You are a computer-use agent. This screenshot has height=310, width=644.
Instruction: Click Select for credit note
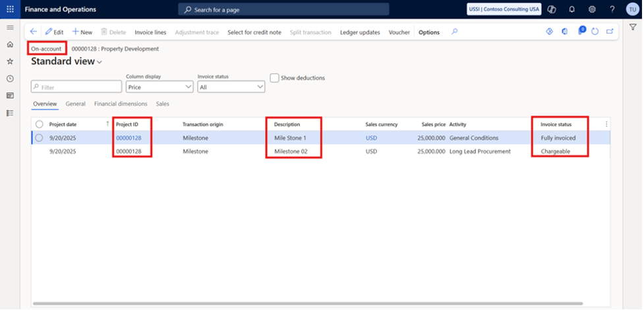[254, 32]
